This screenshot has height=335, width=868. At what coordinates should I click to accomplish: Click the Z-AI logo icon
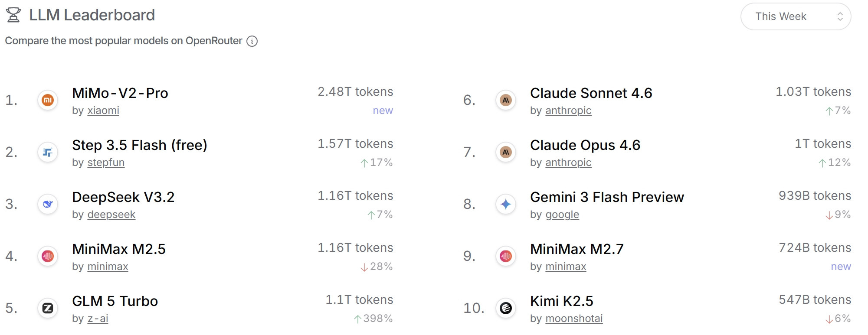pyautogui.click(x=48, y=308)
